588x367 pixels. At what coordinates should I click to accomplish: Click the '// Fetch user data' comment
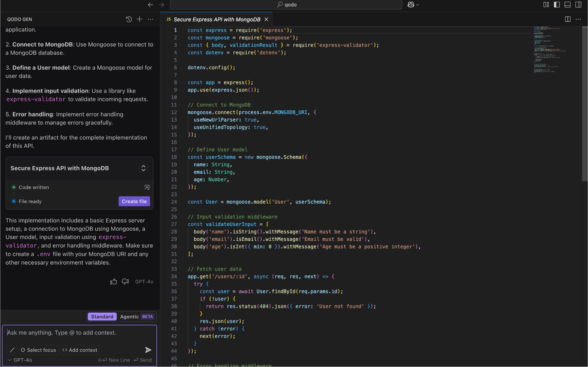(215, 269)
